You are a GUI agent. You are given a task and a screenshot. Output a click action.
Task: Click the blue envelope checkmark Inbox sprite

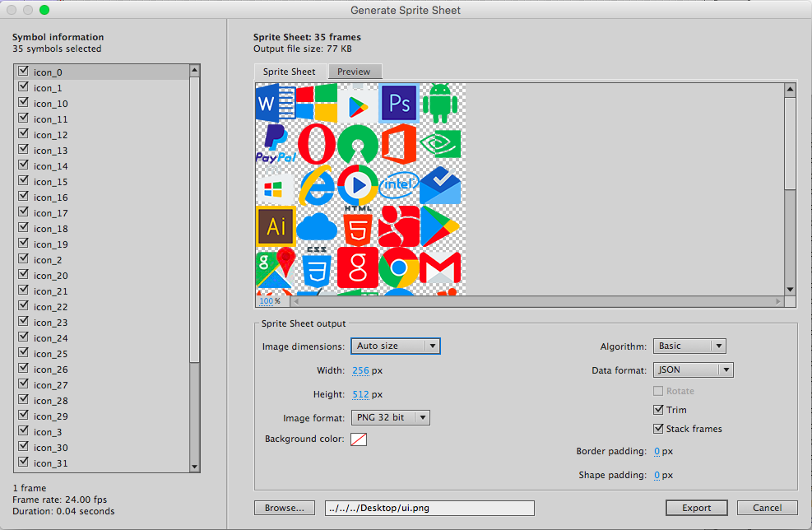click(440, 185)
